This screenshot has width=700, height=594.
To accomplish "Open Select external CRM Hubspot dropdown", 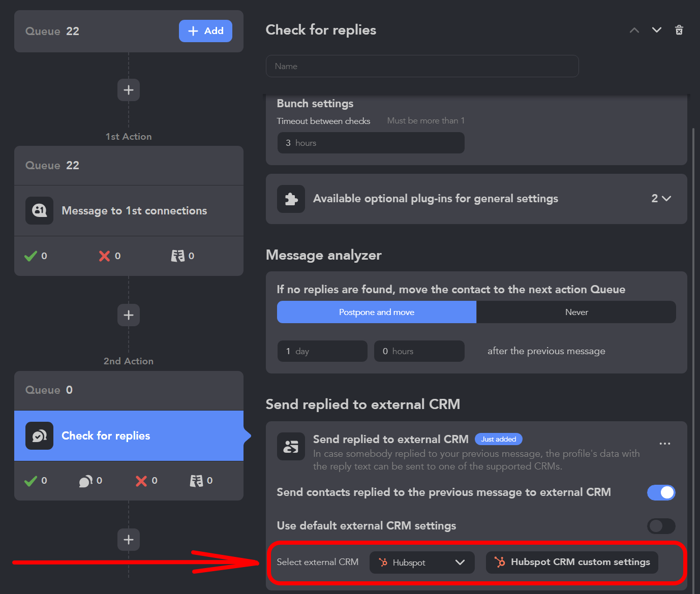I will (x=422, y=562).
